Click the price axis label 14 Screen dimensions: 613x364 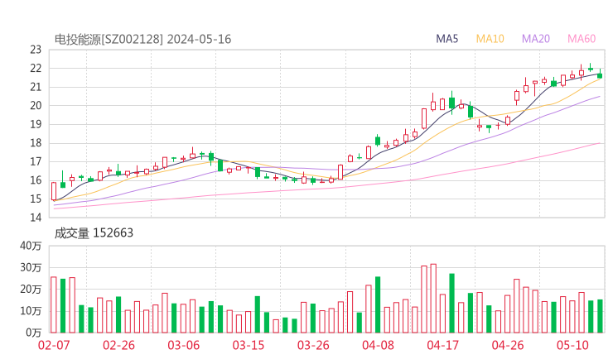(36, 217)
